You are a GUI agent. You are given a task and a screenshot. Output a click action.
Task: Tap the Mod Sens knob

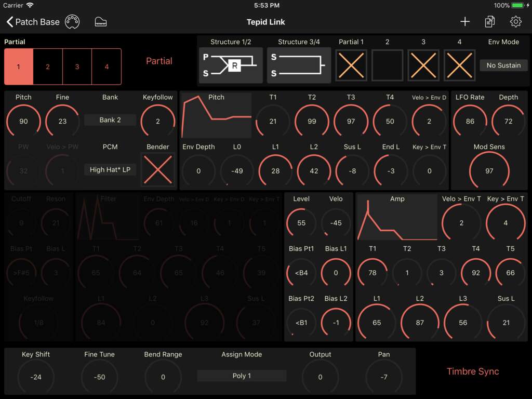[489, 171]
